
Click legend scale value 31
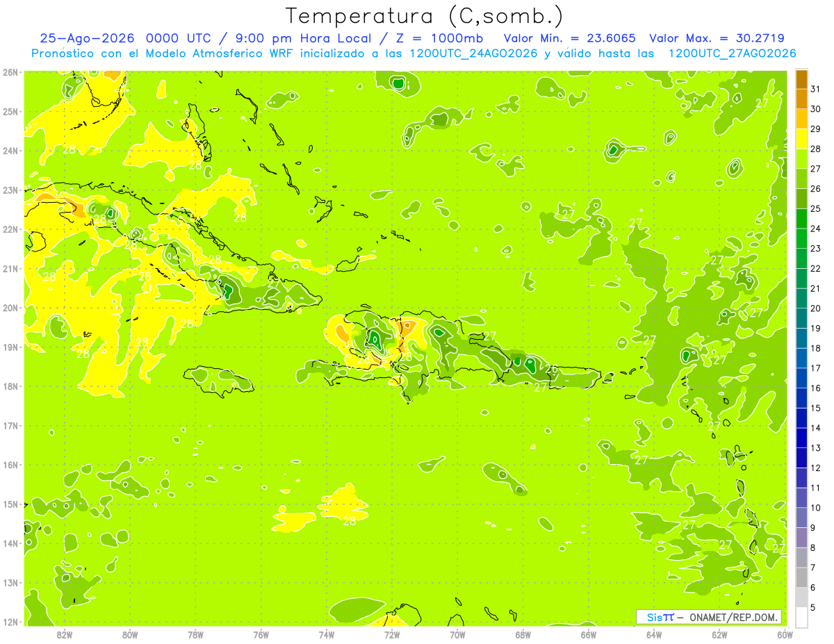click(x=815, y=89)
